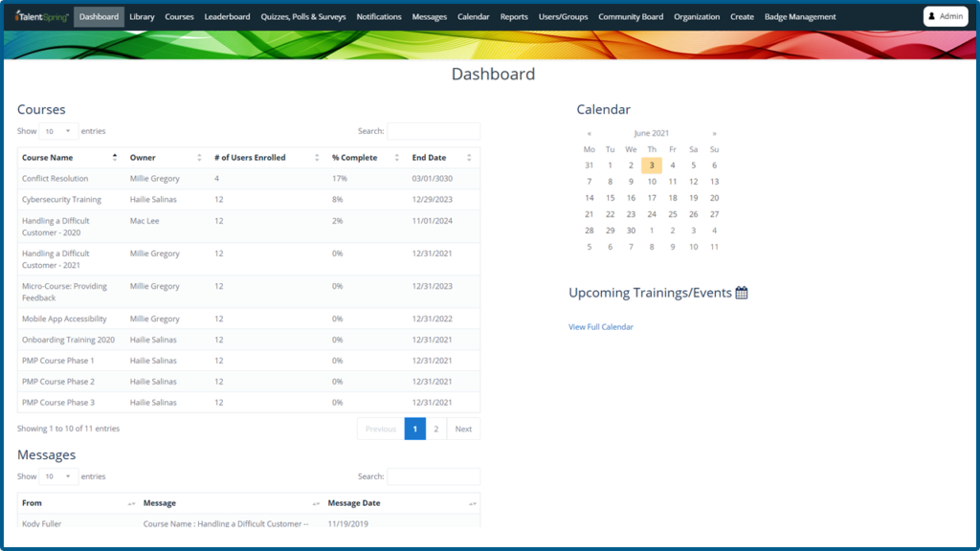Screen dimensions: 980x551
Task: Sort courses table by Owner column
Action: 199,158
